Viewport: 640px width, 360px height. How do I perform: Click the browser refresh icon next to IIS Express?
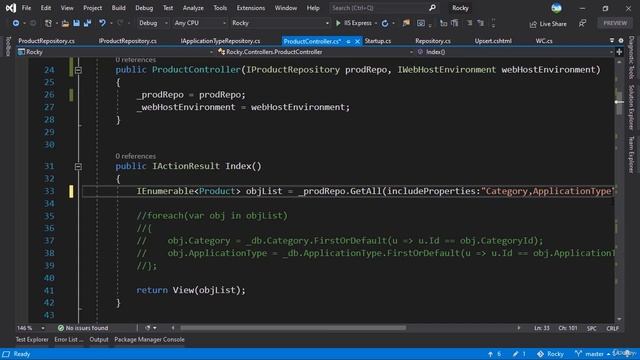(384, 23)
